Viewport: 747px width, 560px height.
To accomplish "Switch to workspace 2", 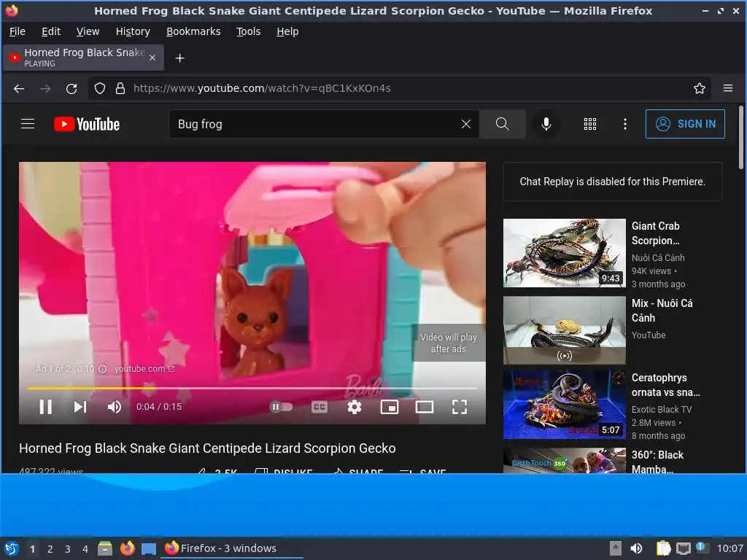I will point(50,549).
